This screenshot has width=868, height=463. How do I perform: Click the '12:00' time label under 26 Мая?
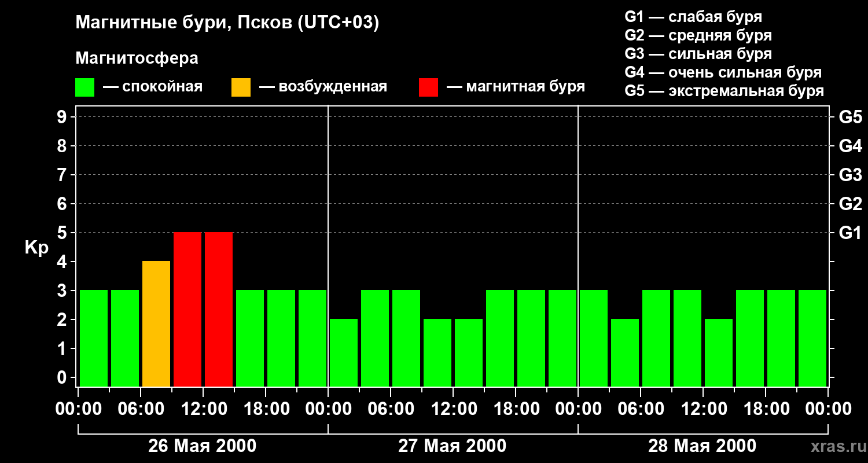click(x=203, y=409)
